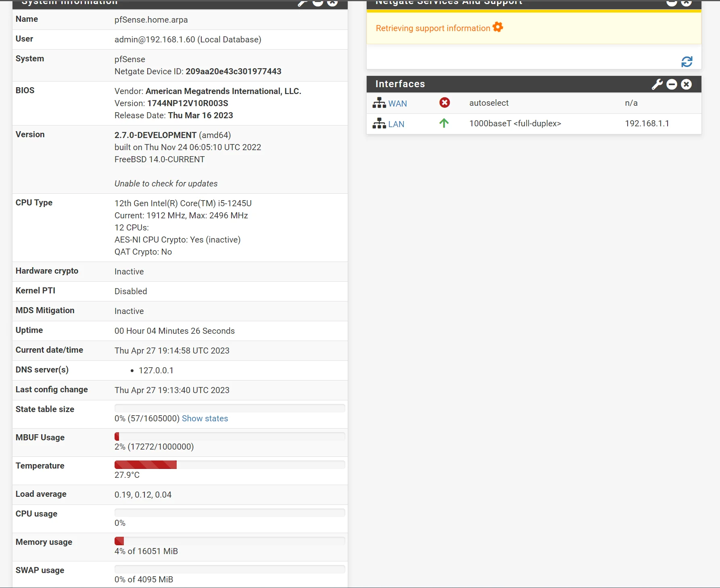
Task: Click the "Last config change" row label
Action: pos(52,389)
